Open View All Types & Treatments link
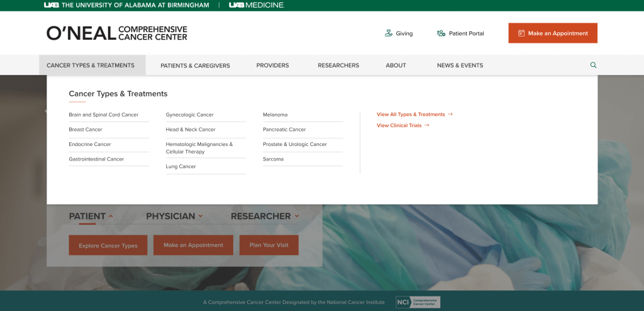644x311 pixels. tap(411, 115)
